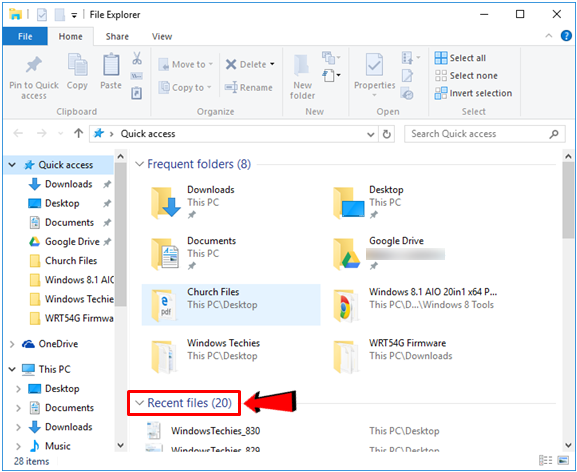Select Google Drive in navigation pane

71,242
